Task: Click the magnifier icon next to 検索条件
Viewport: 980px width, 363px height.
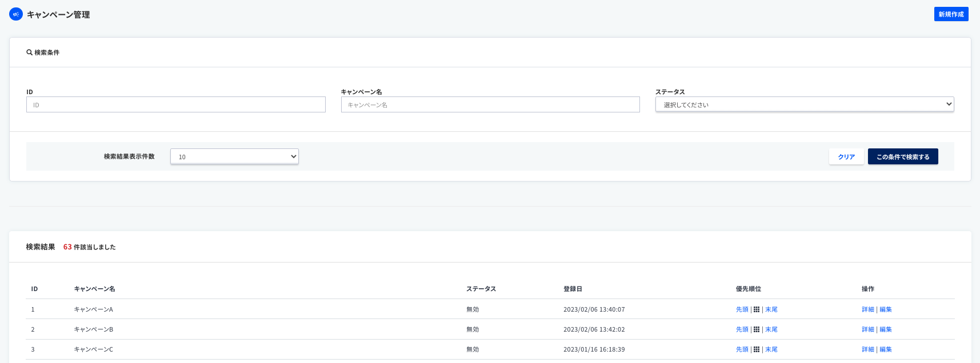Action: (x=30, y=53)
